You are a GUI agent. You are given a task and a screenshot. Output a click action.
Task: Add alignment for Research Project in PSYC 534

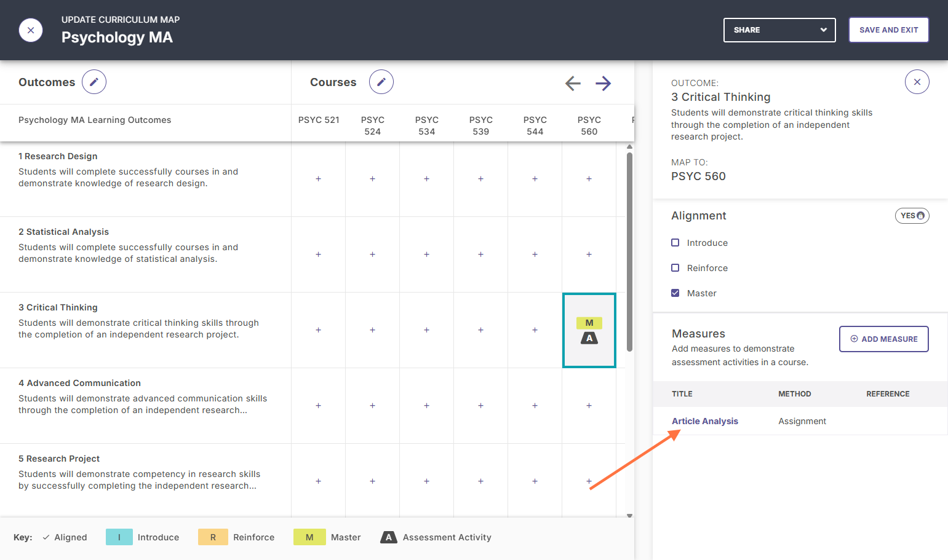click(x=426, y=481)
